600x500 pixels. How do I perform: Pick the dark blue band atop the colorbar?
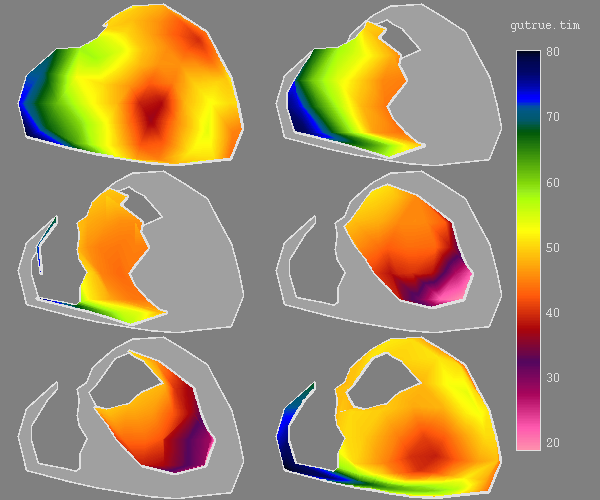pos(530,70)
